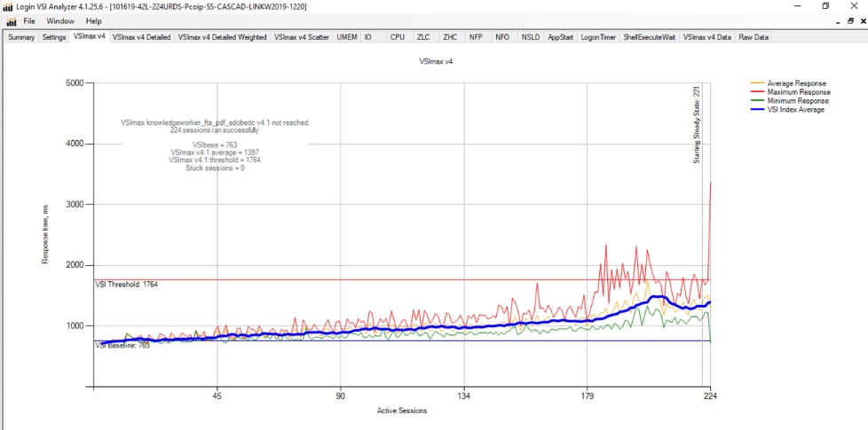Click Average Response legend entry
Screen dimensions: 868x430
coord(788,83)
